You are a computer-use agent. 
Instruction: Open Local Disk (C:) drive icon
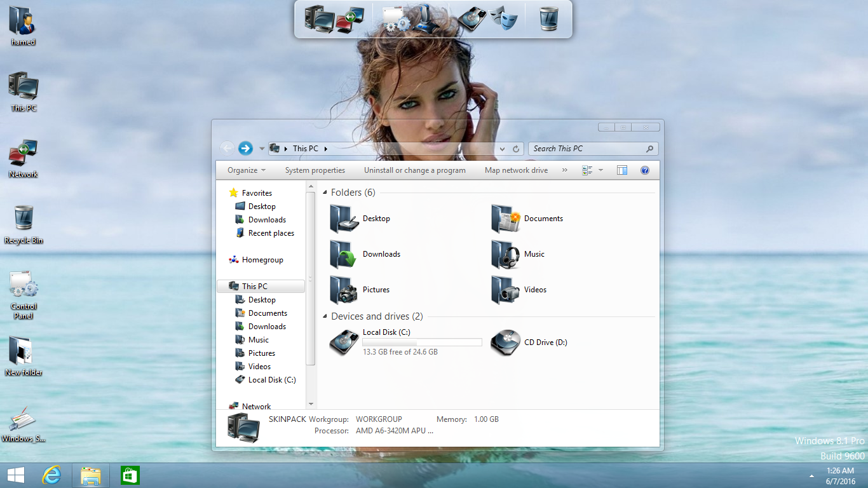344,342
